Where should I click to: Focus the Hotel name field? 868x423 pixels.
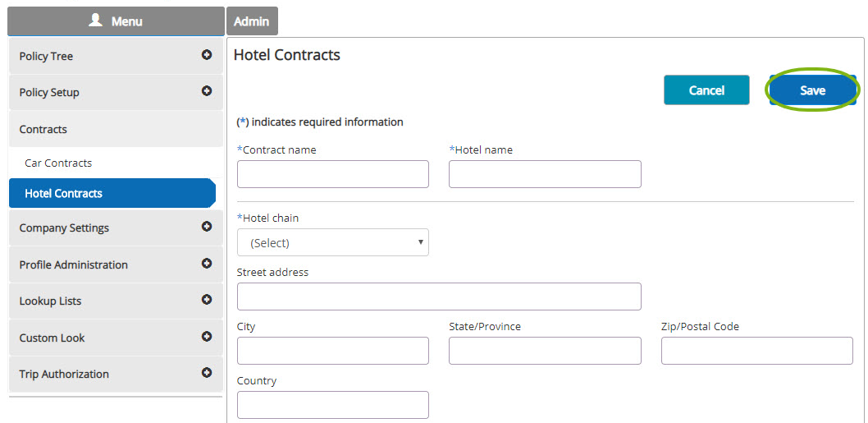tap(545, 174)
